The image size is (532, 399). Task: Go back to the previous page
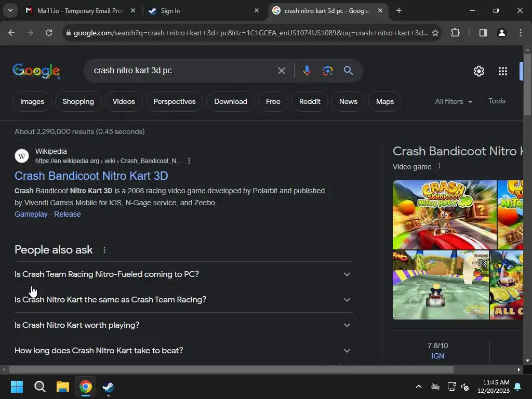11,33
